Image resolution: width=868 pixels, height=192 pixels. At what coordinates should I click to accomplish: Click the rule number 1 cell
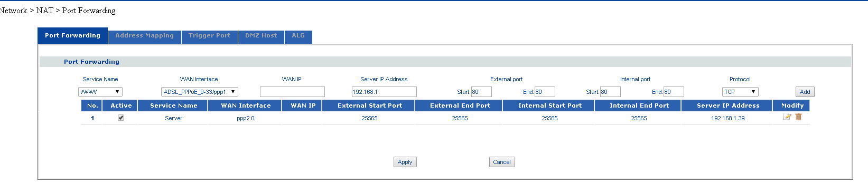pyautogui.click(x=92, y=118)
